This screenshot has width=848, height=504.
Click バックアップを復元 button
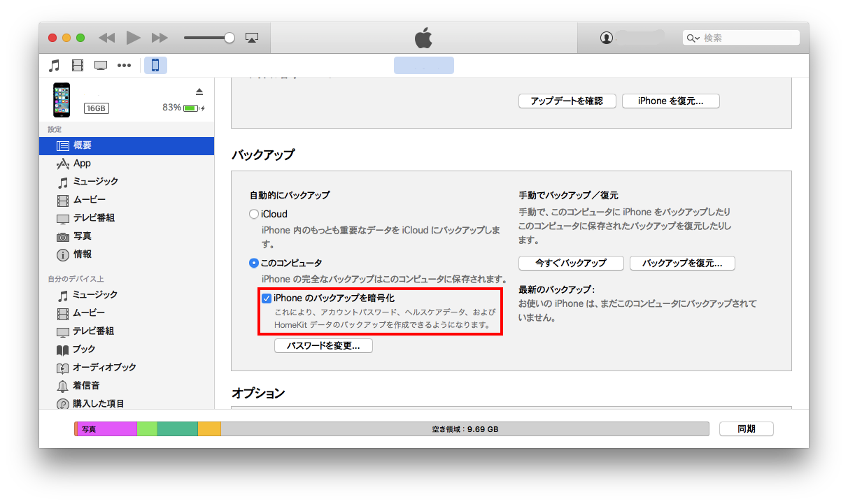[682, 264]
